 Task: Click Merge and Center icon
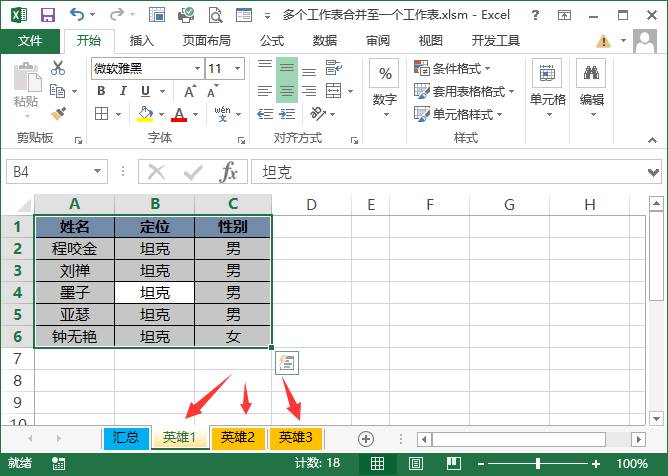coord(333,91)
